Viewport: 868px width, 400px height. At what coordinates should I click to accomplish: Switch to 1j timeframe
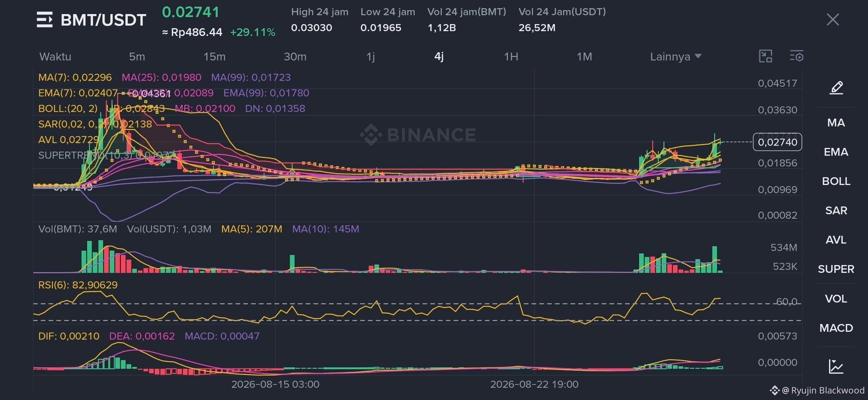coord(371,57)
